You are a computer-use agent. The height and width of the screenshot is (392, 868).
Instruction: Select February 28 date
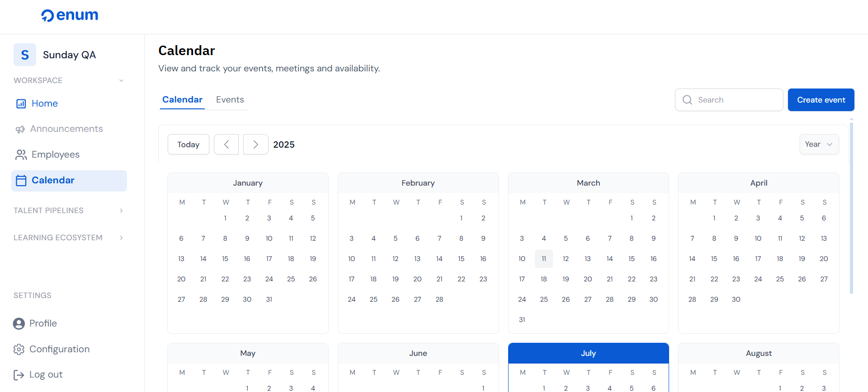pos(439,299)
